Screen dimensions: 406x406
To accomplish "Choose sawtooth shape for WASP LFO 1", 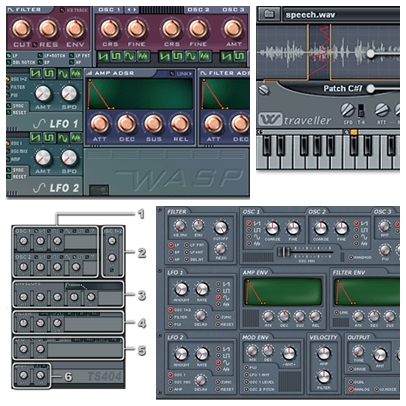I will [36, 73].
